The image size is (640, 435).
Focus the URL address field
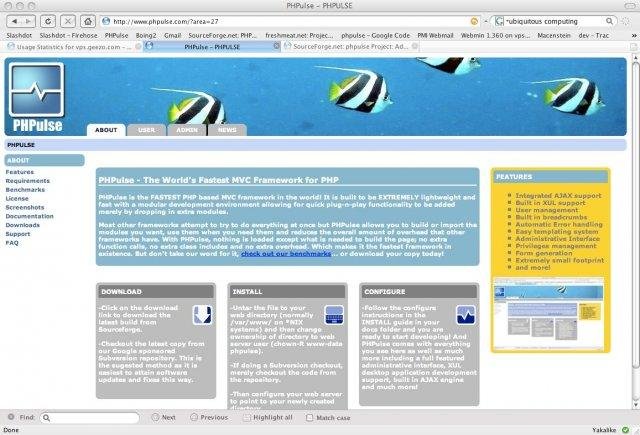point(290,21)
